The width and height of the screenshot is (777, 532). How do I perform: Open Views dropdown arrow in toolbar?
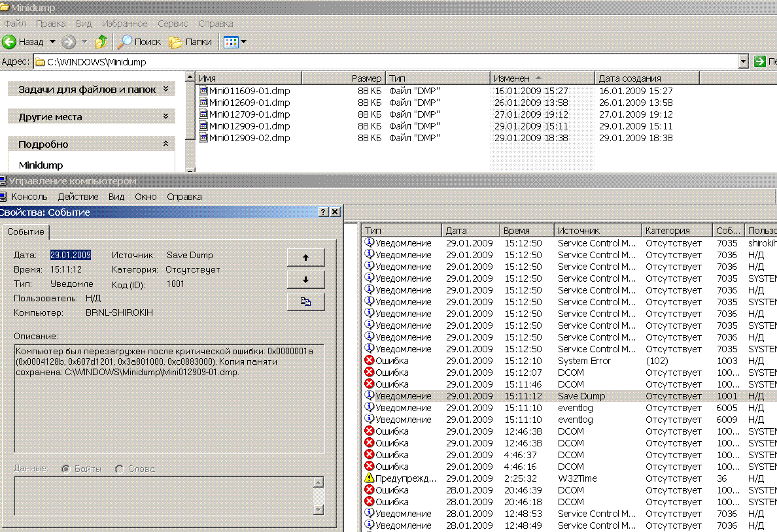(243, 42)
